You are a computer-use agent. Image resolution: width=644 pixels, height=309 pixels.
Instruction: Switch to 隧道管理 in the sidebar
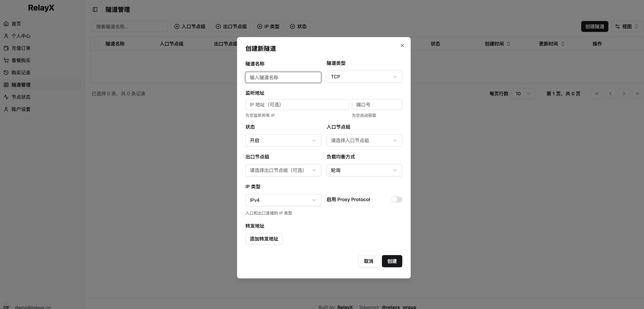[x=21, y=85]
